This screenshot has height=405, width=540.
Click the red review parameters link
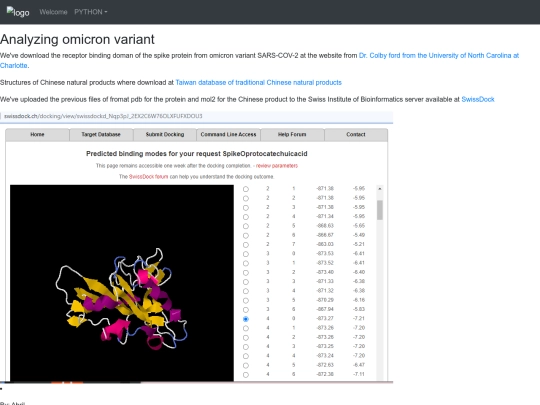[x=277, y=166]
